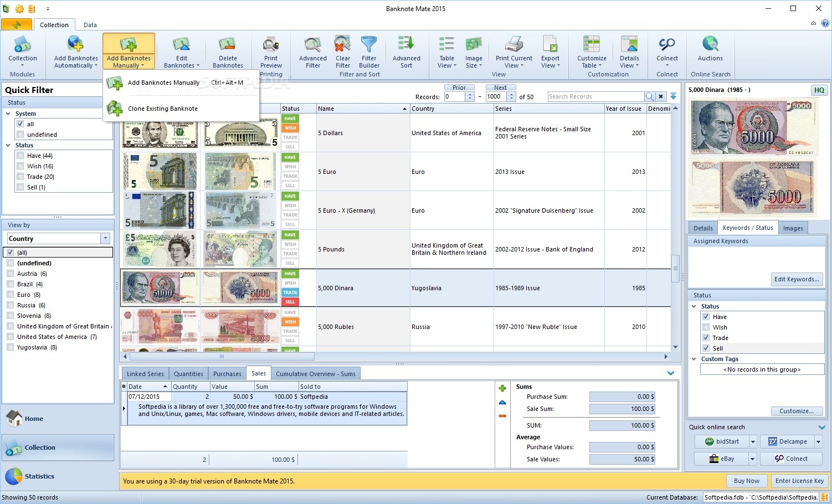The height and width of the screenshot is (504, 832).
Task: Enable the Have (44) status filter
Action: (x=20, y=156)
